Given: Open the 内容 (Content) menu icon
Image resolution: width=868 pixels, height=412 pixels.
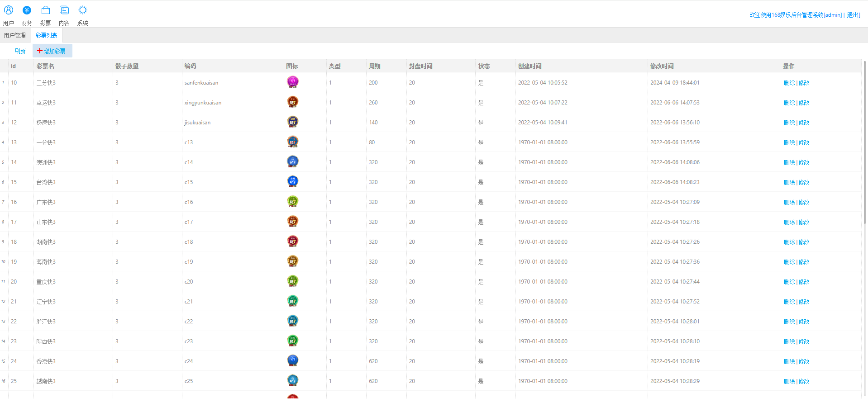Looking at the screenshot, I should tap(64, 10).
